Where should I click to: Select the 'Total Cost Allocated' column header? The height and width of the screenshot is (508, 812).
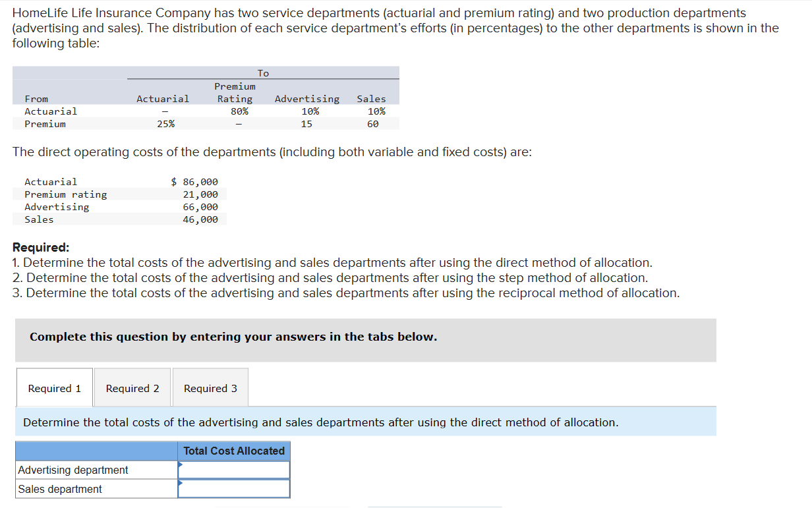[234, 451]
